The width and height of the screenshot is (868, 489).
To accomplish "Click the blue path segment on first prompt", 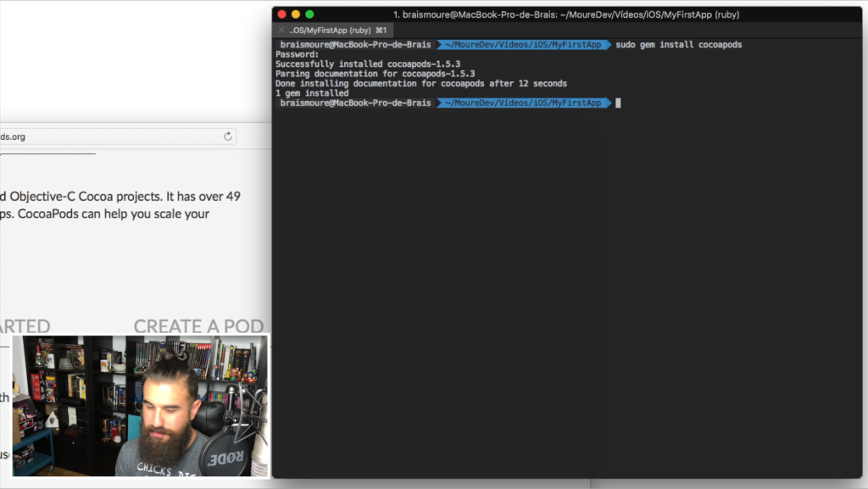I will click(522, 44).
